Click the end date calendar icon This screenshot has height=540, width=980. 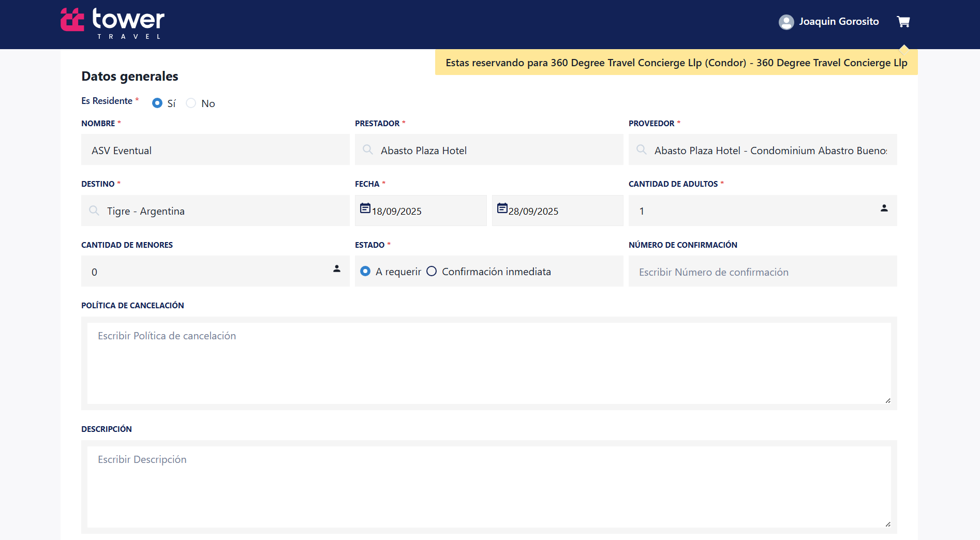point(502,208)
